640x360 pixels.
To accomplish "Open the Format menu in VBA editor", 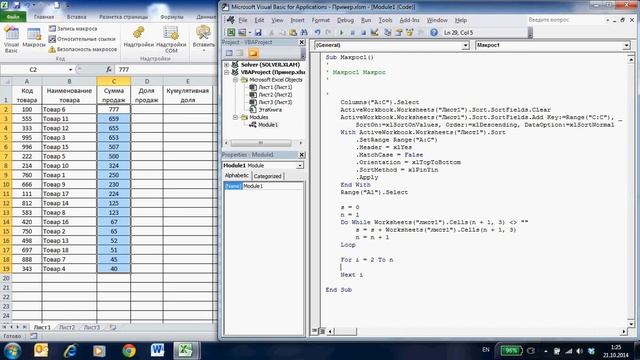I will tap(320, 20).
